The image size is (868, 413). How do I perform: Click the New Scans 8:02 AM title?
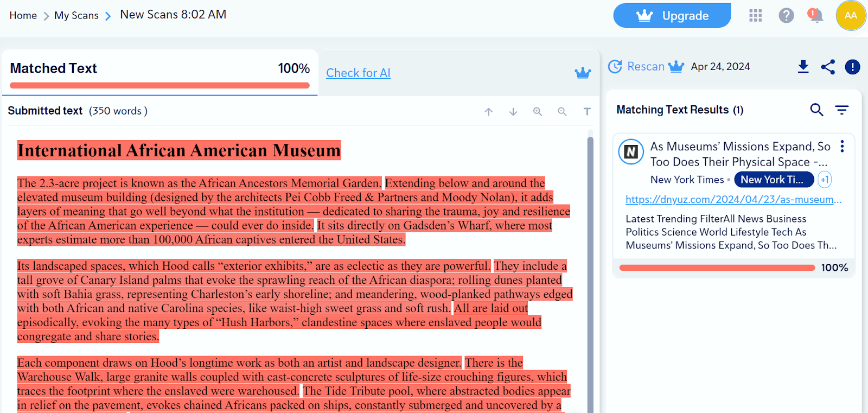pos(173,15)
